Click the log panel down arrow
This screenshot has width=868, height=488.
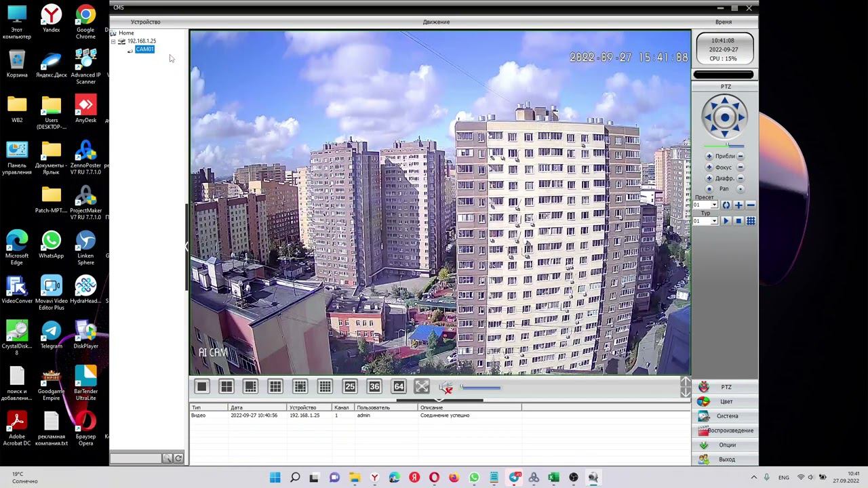tap(686, 392)
